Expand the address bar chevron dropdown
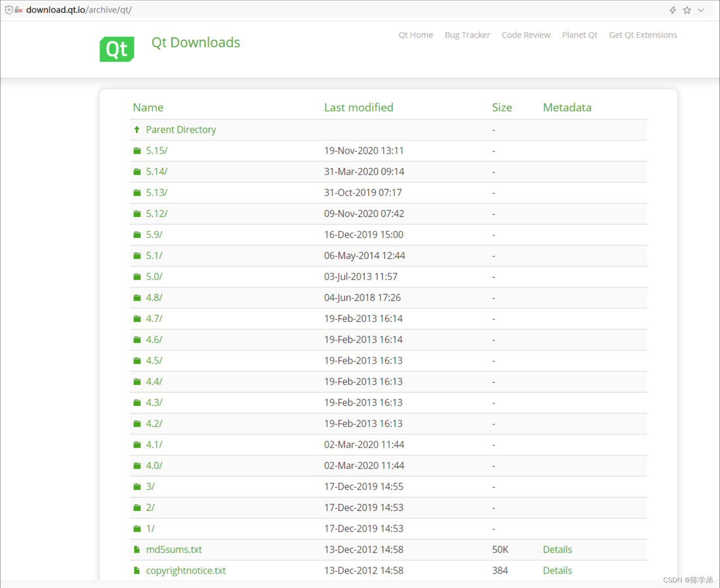 pos(701,10)
